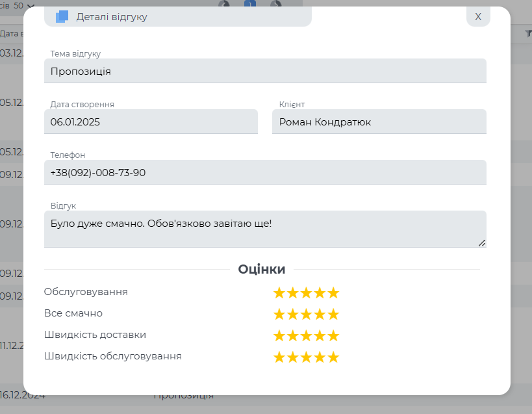Viewport: 532px width, 414px height.
Task: Click fifth star of 'Швидкість обслуговування' rating
Action: point(333,357)
